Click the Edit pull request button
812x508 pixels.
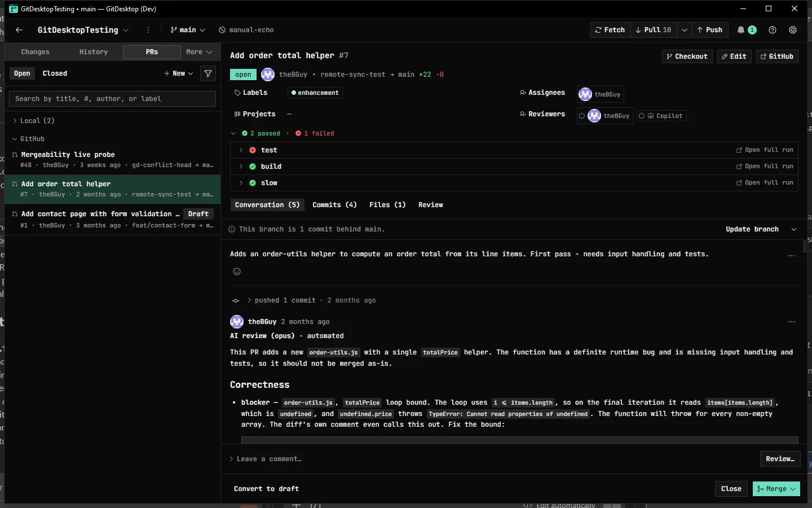coord(734,56)
